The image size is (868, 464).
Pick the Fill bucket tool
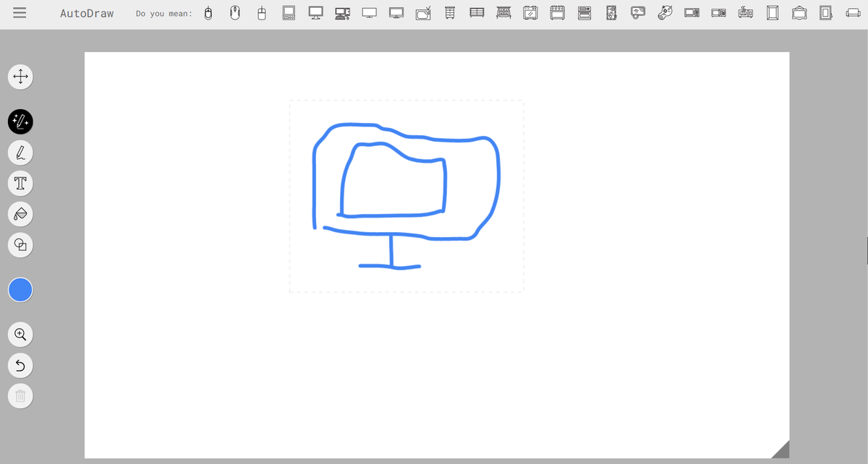(x=20, y=214)
